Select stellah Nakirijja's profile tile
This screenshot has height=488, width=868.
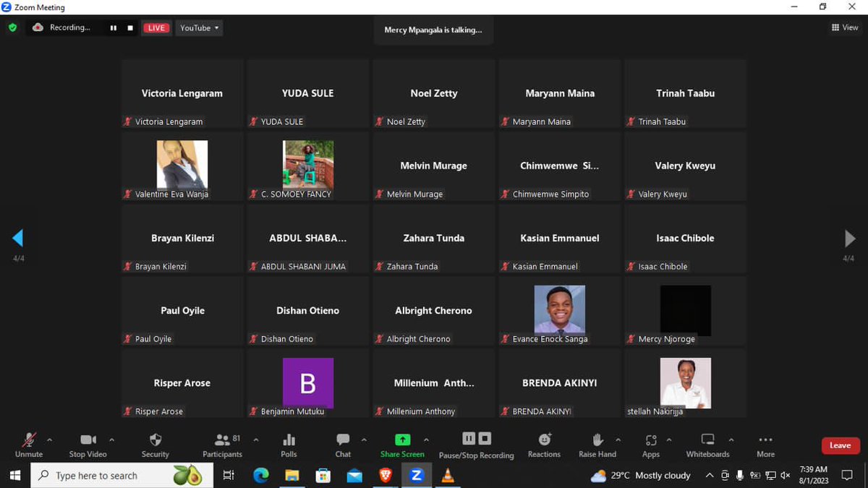(685, 383)
